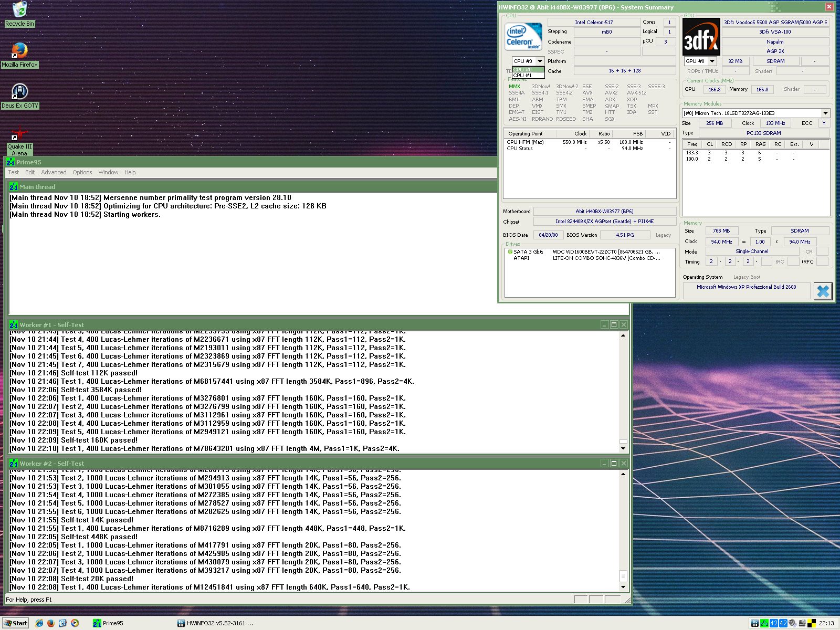Click the 3dfx GPU logo in HWiNFO32
The height and width of the screenshot is (630, 840).
[x=700, y=36]
